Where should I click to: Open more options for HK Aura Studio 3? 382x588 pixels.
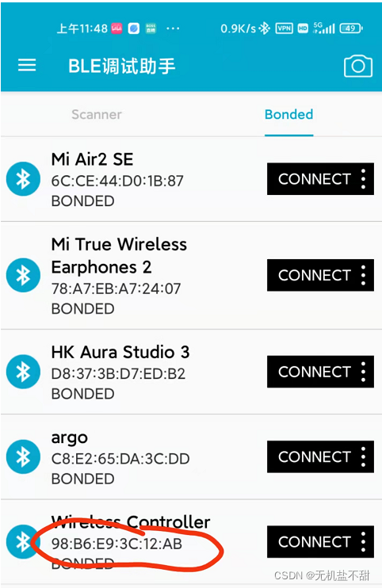coord(363,372)
